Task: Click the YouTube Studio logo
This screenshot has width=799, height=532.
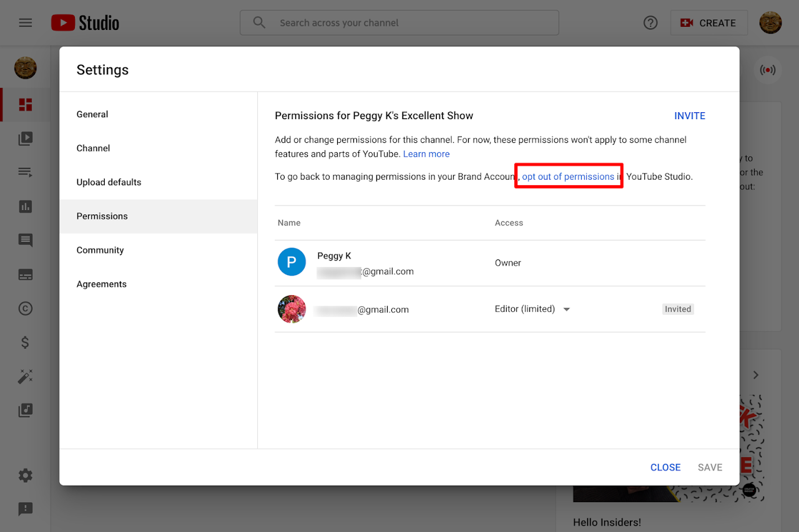Action: (x=85, y=23)
